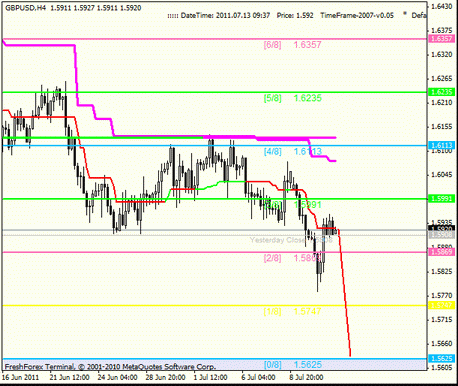Click the blue 1.6113 price axis tag
Viewport: 458px width, 386px height.
coord(441,145)
